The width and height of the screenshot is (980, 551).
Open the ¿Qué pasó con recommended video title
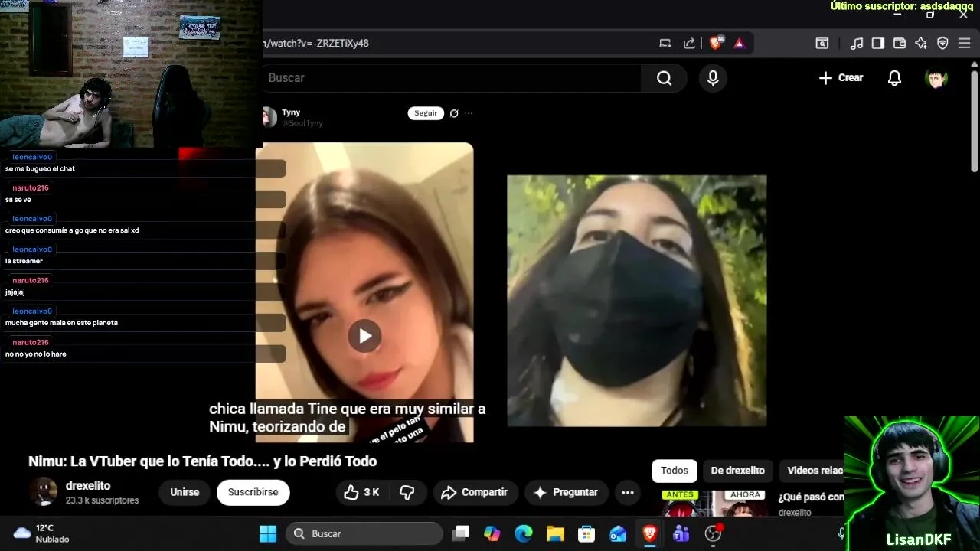[x=811, y=497]
